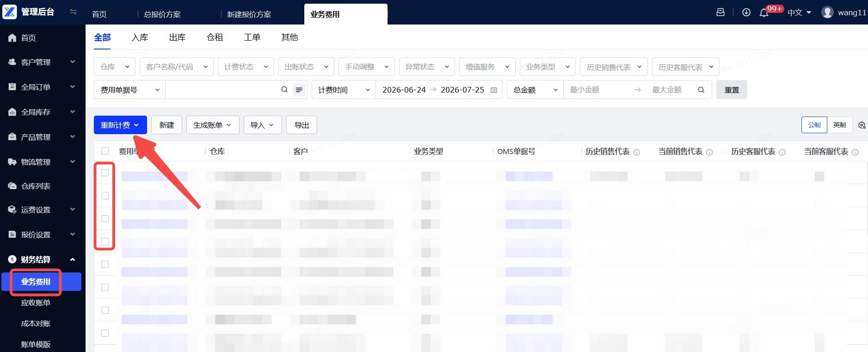Viewport: 868px width, 352px height.
Task: Open the 手动调整 filter dropdown
Action: [367, 67]
